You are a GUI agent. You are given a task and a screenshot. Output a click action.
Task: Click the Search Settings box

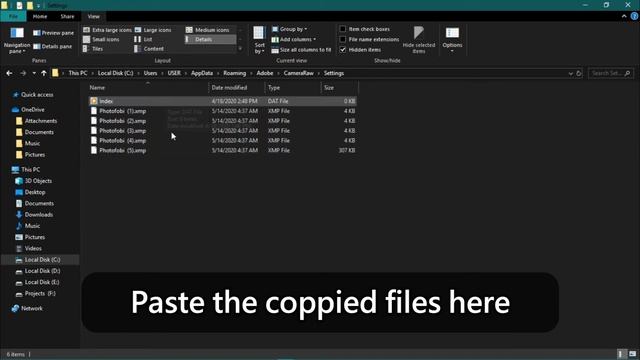[610, 73]
